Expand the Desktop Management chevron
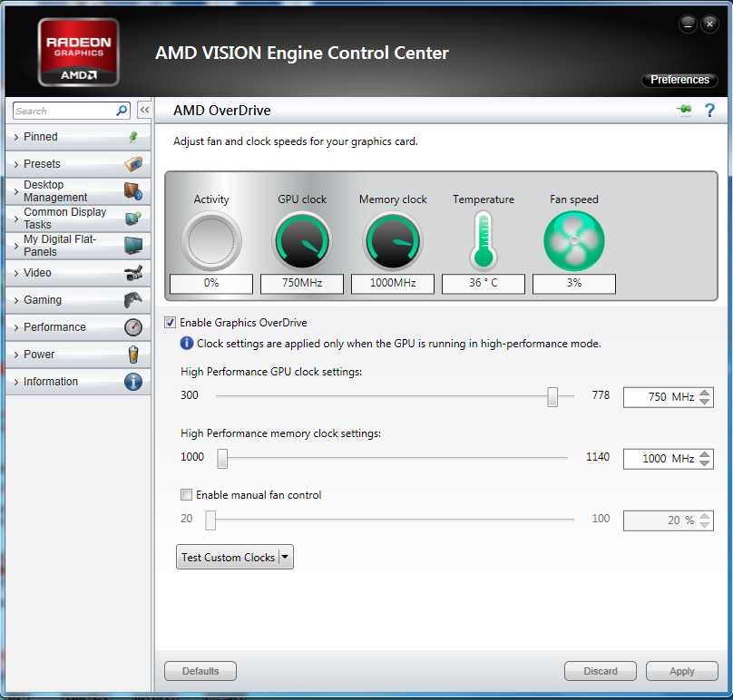733x700 pixels. (x=16, y=191)
